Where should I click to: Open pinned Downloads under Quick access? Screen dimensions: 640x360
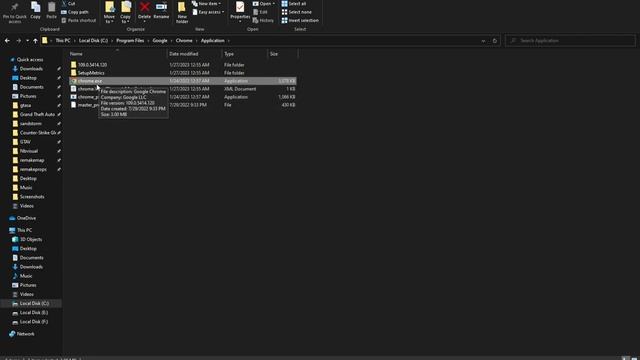coord(31,69)
